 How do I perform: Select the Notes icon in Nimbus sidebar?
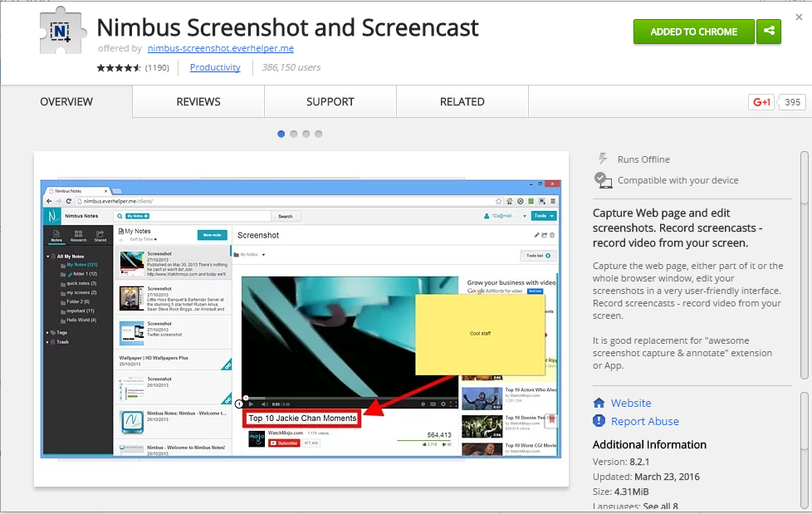56,233
